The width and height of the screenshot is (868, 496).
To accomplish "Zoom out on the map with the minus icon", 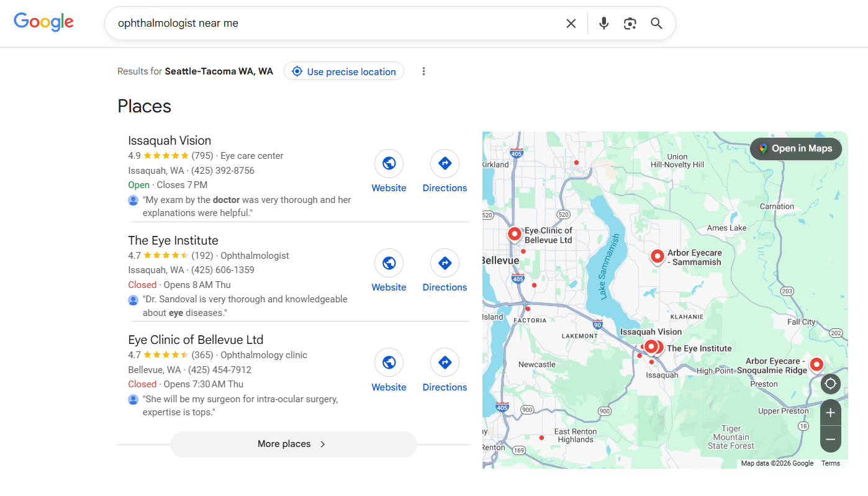I will pyautogui.click(x=830, y=440).
